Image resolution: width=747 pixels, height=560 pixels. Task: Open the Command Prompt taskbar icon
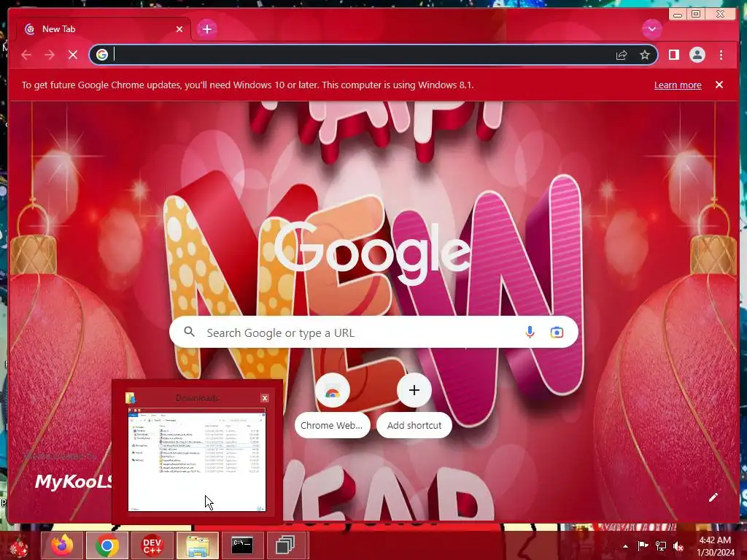click(x=242, y=545)
